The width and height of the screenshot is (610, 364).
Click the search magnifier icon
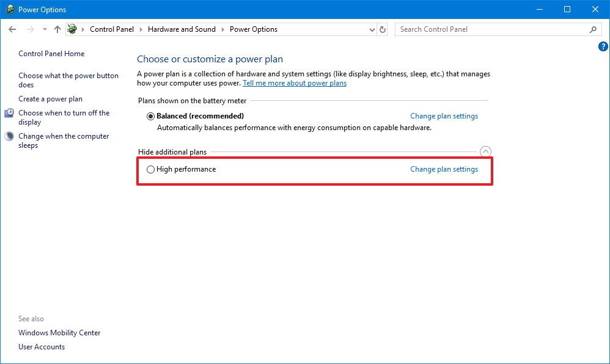click(x=593, y=29)
